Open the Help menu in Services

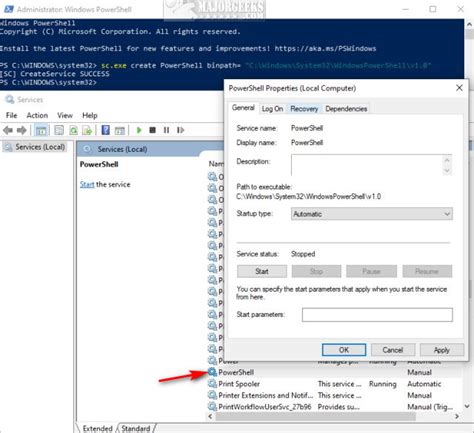90,115
